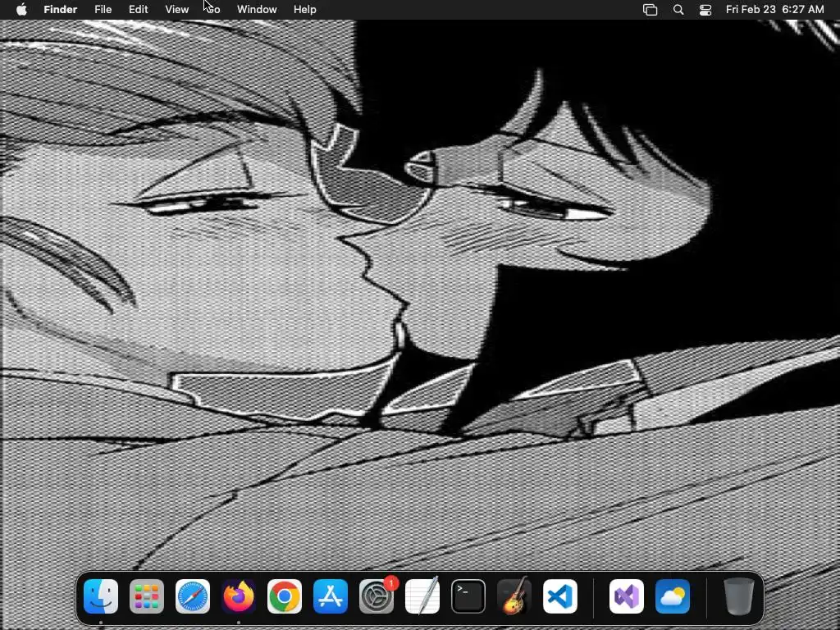Click the Stage Manager windows icon
The width and height of the screenshot is (840, 630).
pyautogui.click(x=650, y=10)
